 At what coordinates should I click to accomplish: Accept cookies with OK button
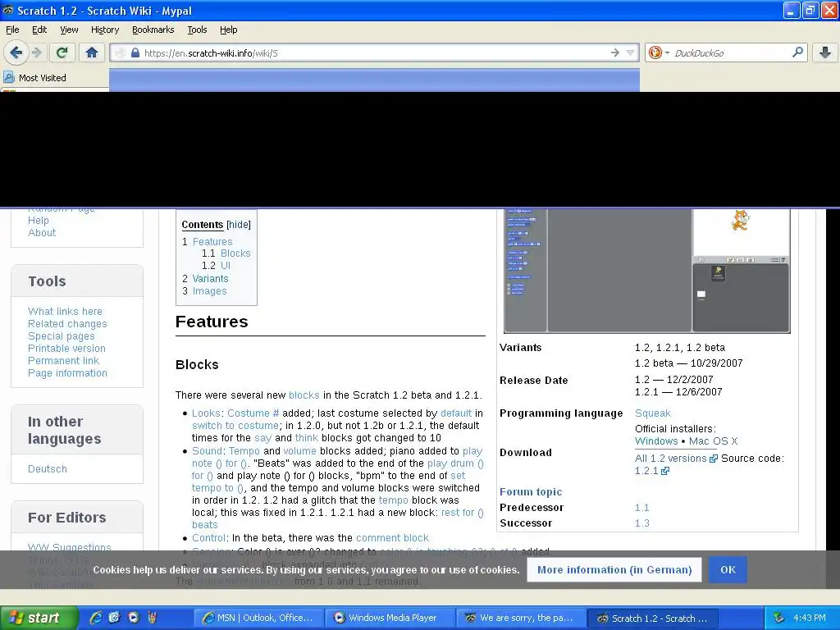point(728,569)
